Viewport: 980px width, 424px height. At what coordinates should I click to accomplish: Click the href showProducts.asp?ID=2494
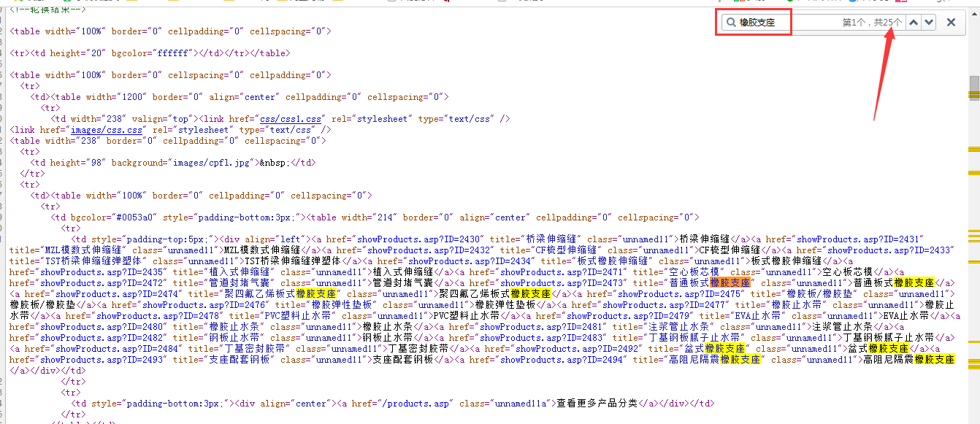(x=562, y=360)
